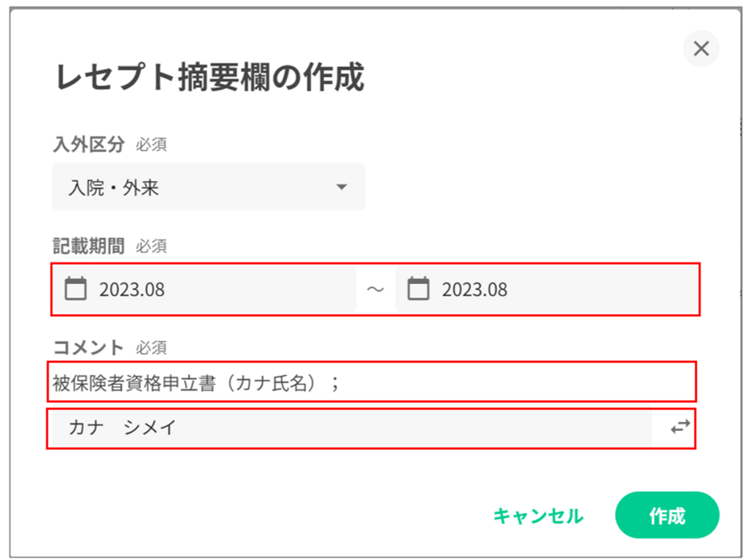The width and height of the screenshot is (746, 560).
Task: Click the コメント field label
Action: [89, 347]
